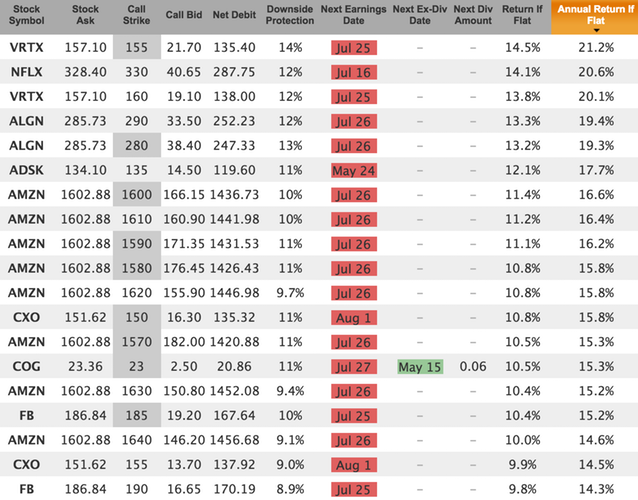
Task: Select the 182.00 call bid
Action: coord(184,342)
